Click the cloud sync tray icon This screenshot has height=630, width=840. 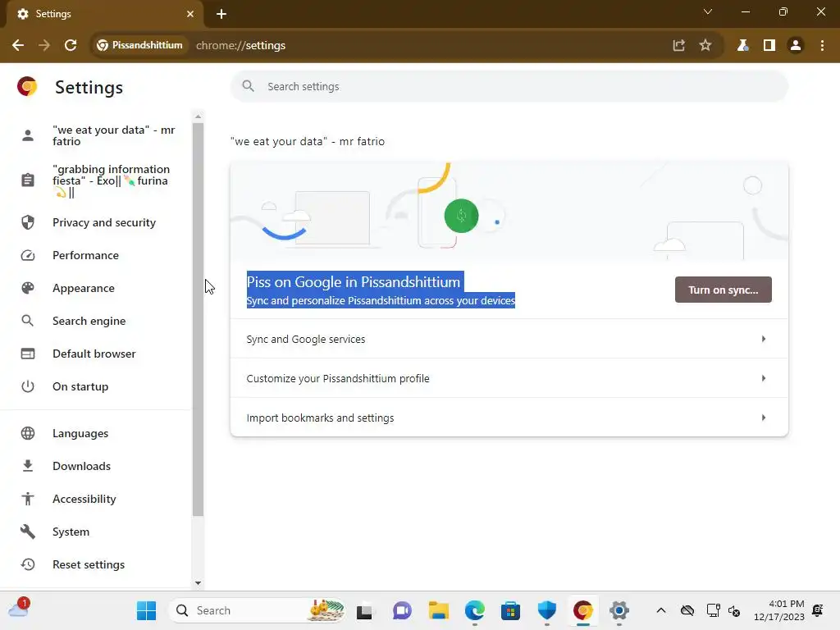[687, 610]
